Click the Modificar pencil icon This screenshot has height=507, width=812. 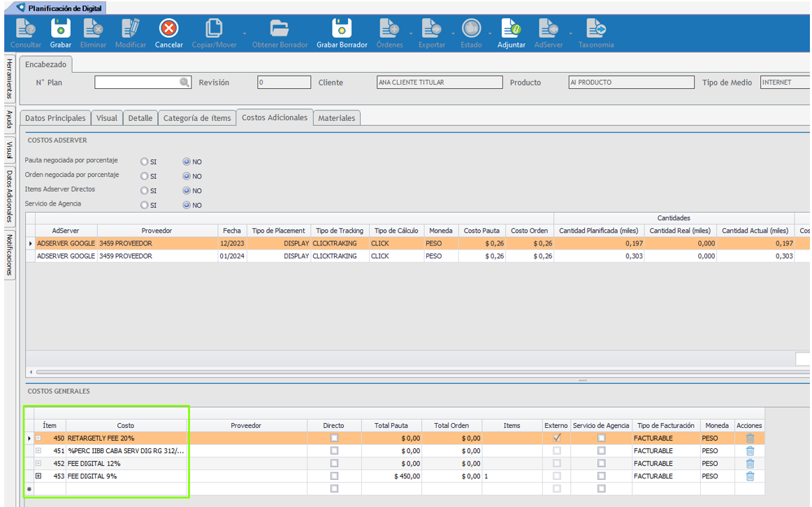tap(131, 29)
